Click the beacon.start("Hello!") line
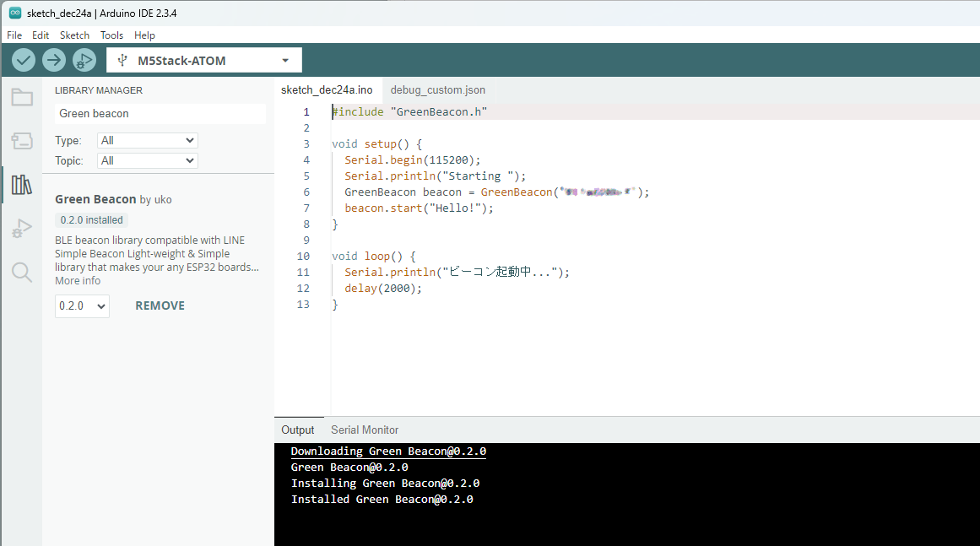Viewport: 980px width, 546px height. tap(419, 208)
